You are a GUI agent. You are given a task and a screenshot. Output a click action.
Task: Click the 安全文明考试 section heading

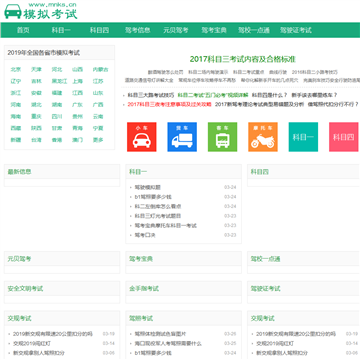coord(25,288)
